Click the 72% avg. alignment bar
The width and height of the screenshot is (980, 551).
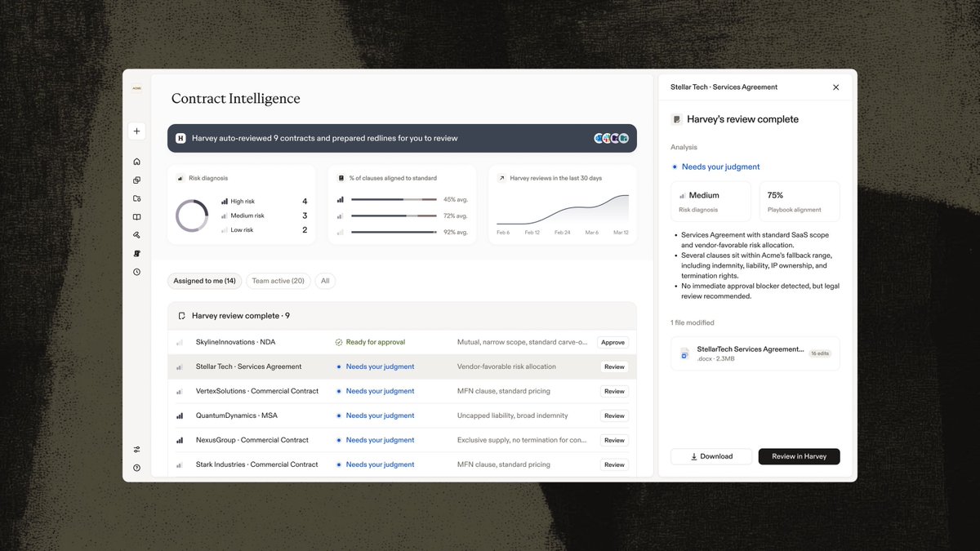click(x=394, y=216)
